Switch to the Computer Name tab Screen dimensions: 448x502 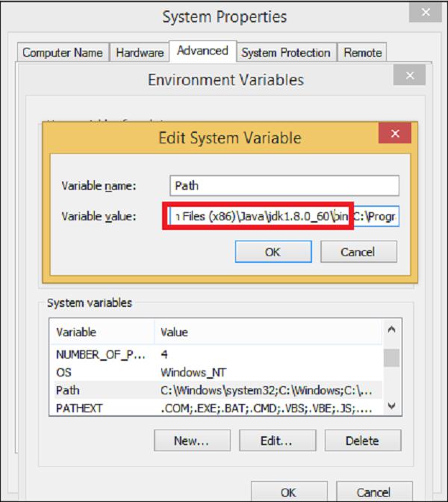pyautogui.click(x=63, y=52)
